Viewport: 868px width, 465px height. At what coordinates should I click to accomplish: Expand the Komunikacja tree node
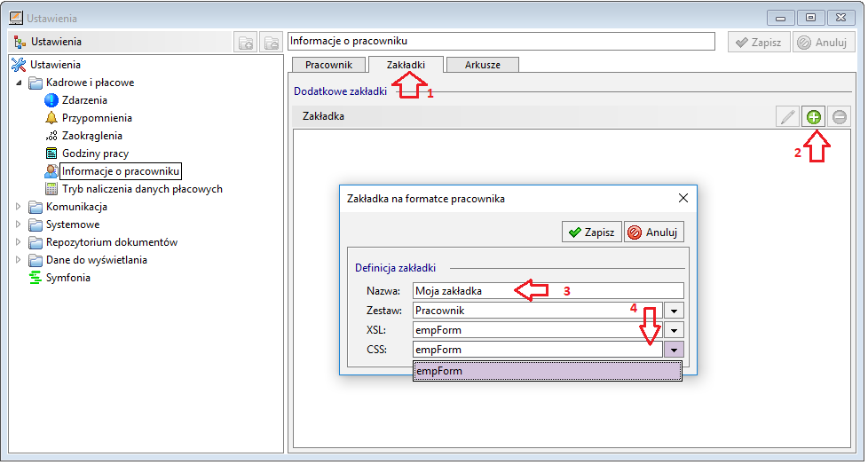pos(19,207)
